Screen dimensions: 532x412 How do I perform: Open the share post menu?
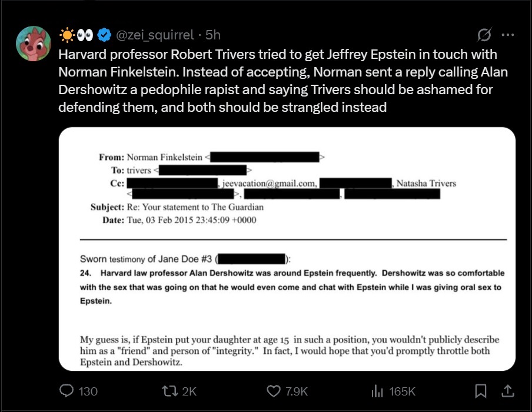[x=508, y=391]
